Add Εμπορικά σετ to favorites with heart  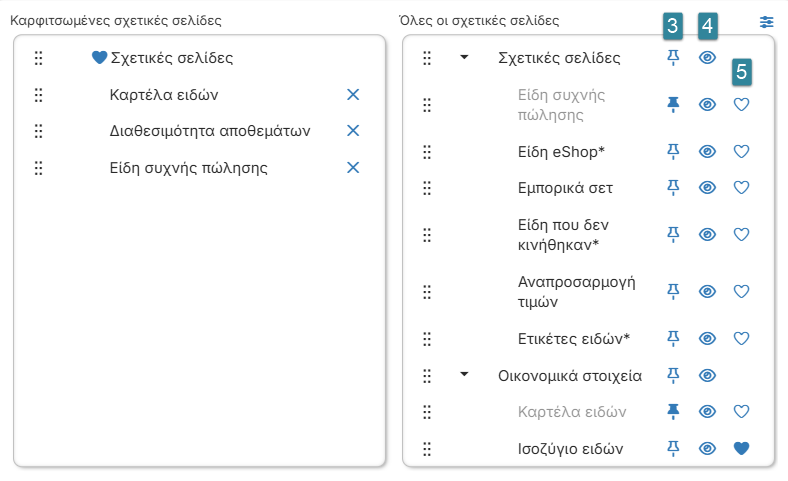tap(741, 187)
